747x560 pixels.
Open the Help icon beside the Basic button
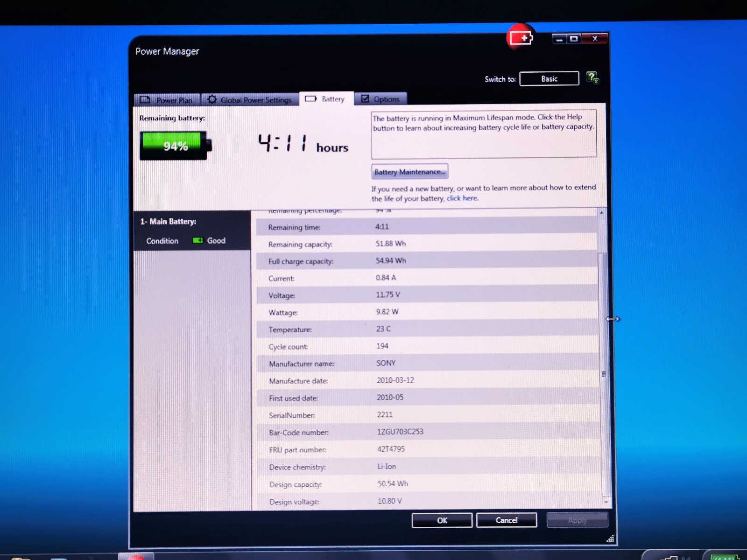point(592,78)
